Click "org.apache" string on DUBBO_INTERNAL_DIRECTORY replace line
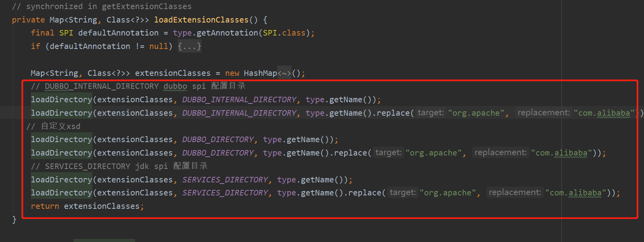The image size is (644, 242). 476,113
